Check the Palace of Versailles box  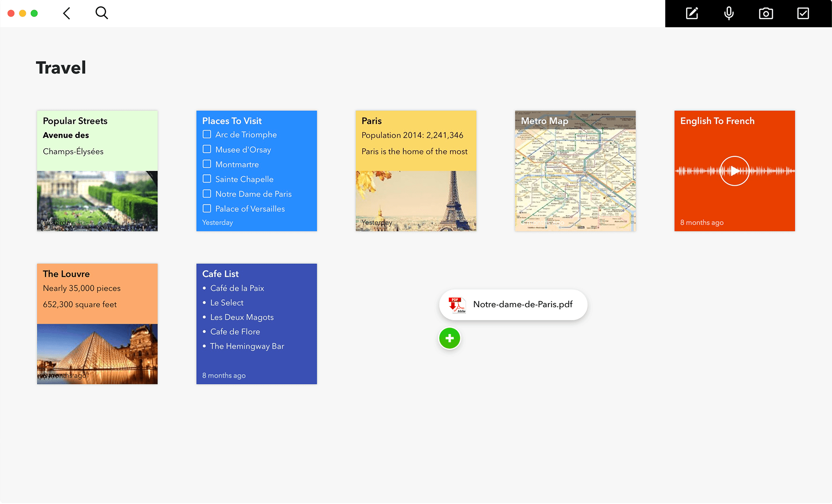tap(207, 209)
